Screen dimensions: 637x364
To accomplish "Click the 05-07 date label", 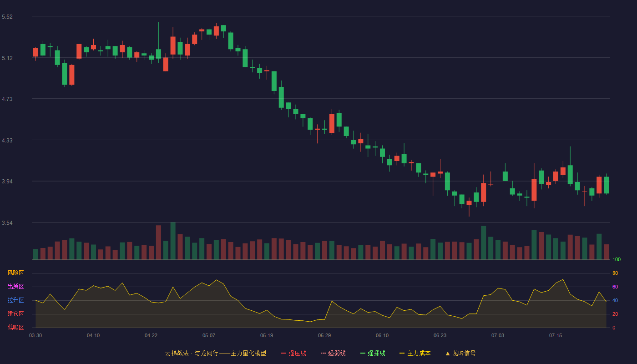I will (209, 335).
